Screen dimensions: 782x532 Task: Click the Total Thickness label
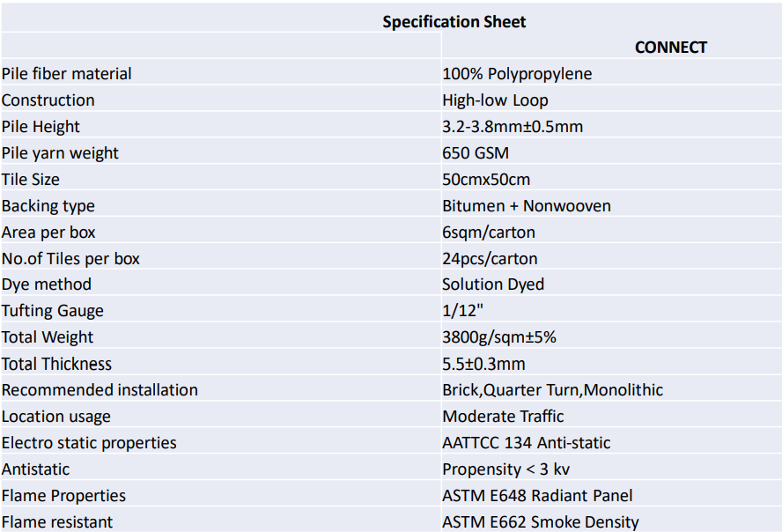56,364
